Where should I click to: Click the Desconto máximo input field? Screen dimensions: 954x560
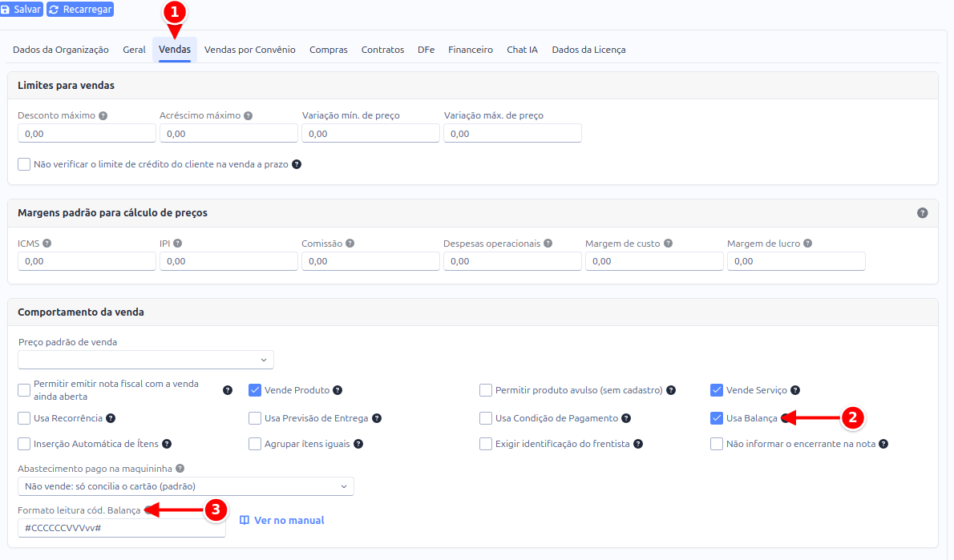click(x=87, y=134)
